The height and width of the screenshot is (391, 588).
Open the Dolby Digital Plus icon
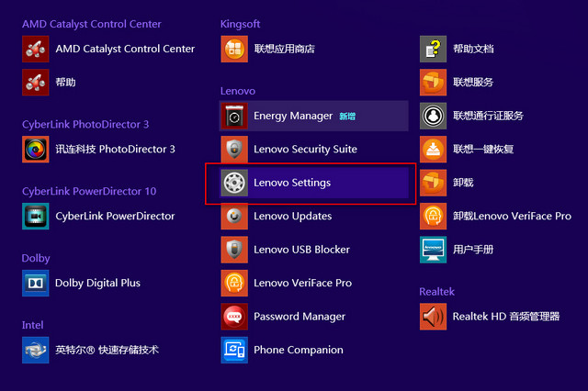click(36, 283)
